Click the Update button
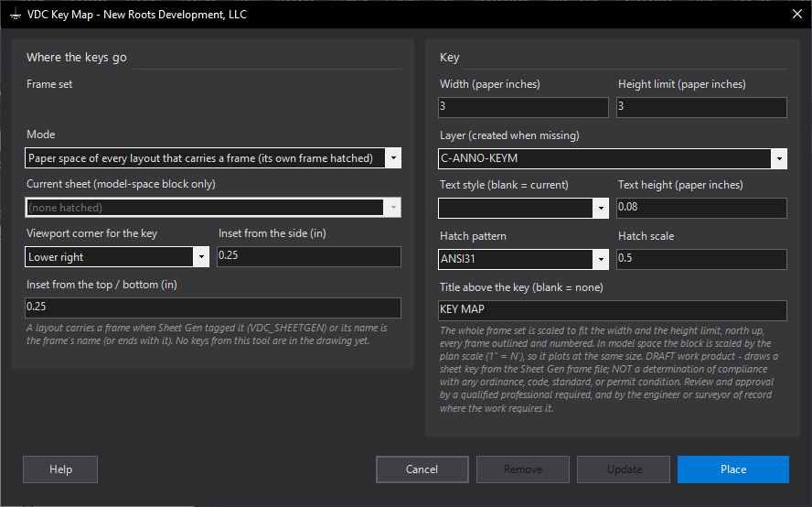812x507 pixels. click(x=624, y=469)
